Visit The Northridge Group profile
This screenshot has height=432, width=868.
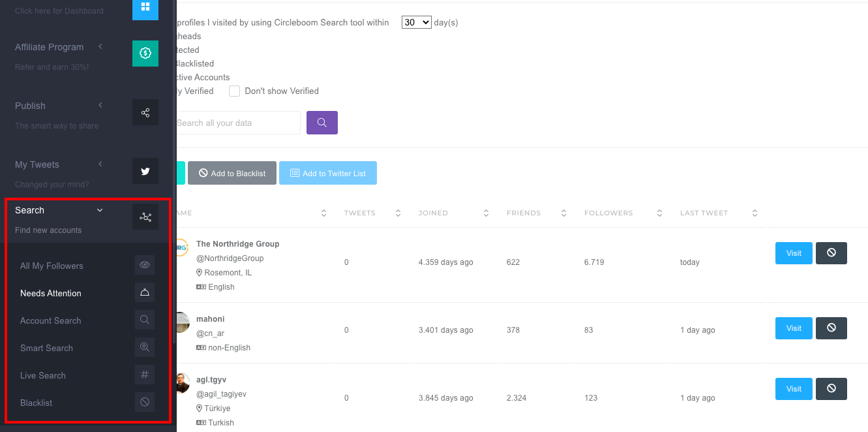(x=794, y=253)
